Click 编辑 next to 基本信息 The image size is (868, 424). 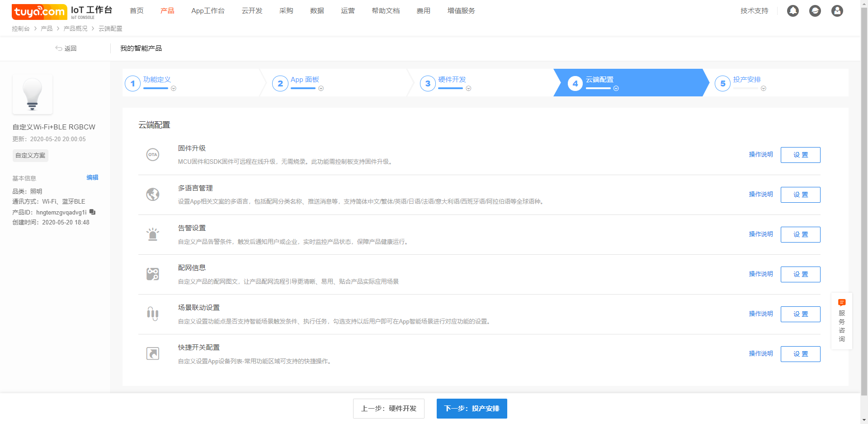[x=92, y=177]
